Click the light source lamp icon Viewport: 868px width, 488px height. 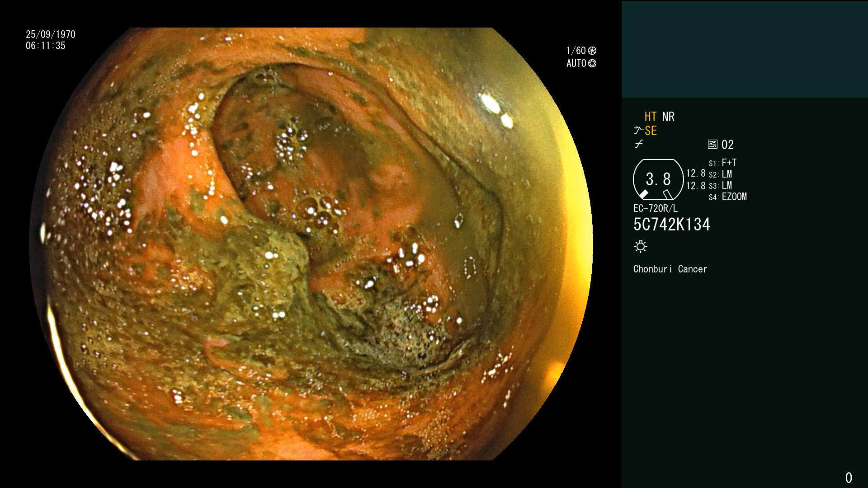(x=641, y=246)
